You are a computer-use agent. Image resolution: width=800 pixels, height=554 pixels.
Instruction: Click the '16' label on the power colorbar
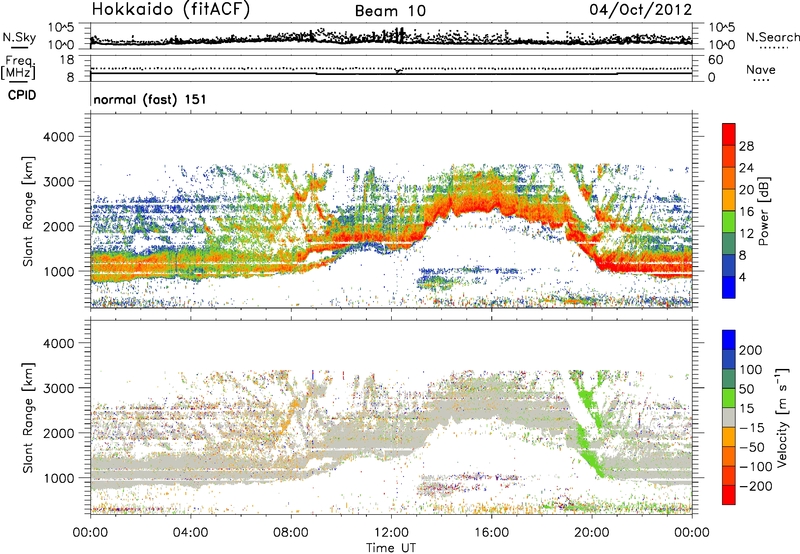(x=746, y=212)
